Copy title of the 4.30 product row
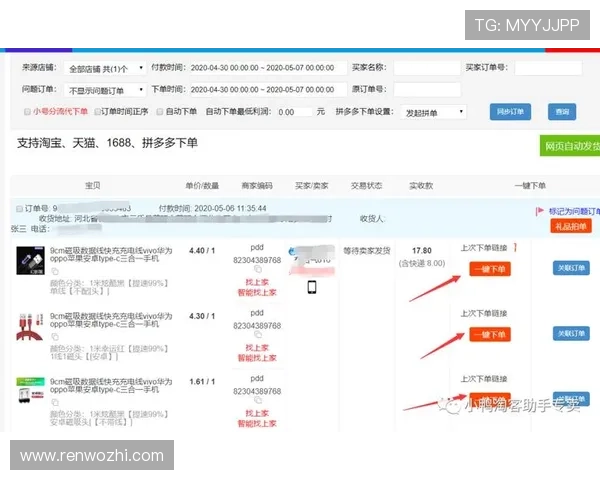600x480 pixels. click(55, 337)
